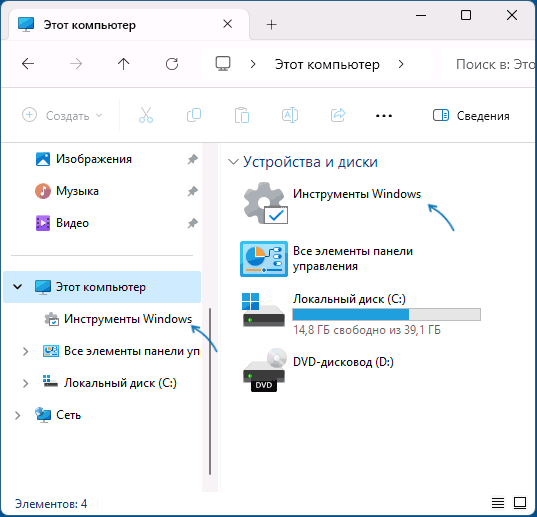Open a new tab with plus button

click(x=271, y=25)
